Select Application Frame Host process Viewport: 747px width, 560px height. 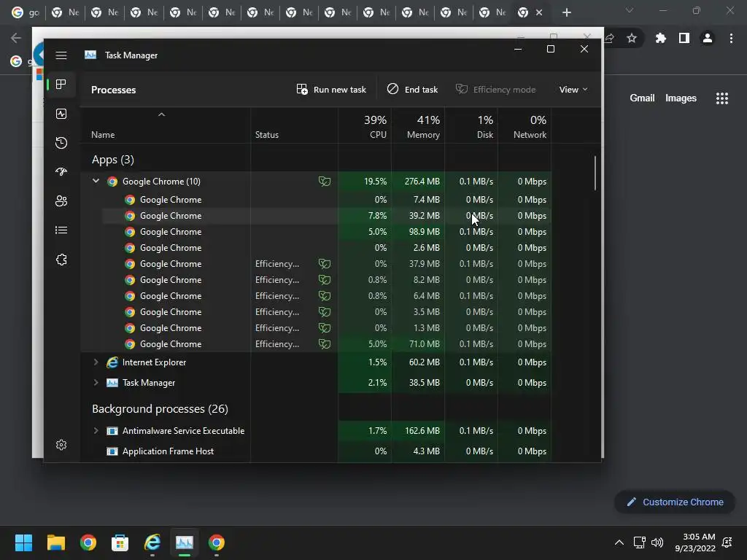(316, 451)
